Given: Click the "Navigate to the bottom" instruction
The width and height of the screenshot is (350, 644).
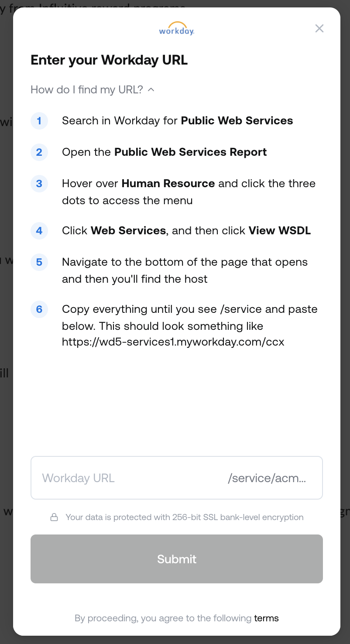Looking at the screenshot, I should pyautogui.click(x=185, y=270).
